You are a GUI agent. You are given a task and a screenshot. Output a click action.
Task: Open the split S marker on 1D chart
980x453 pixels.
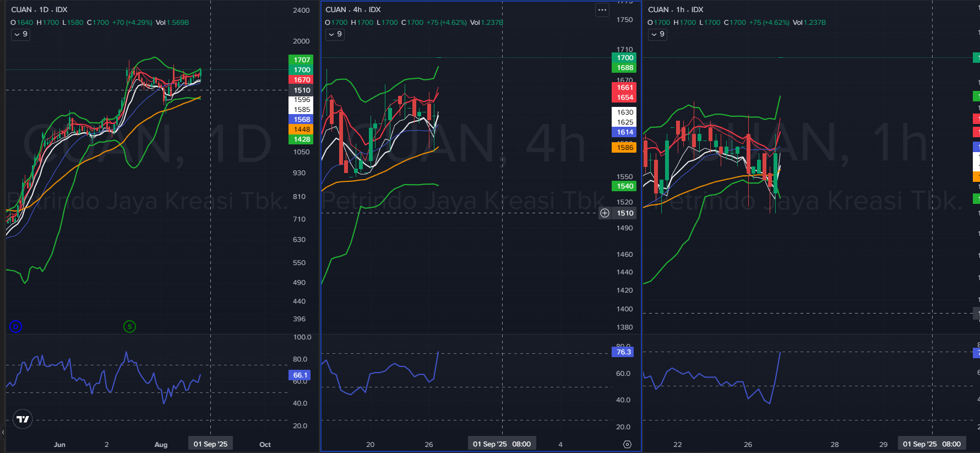coord(129,327)
